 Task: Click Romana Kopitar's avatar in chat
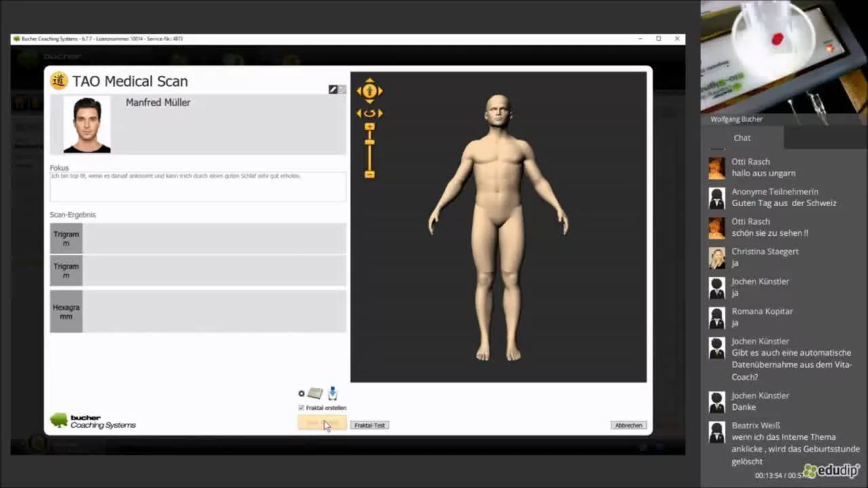[x=717, y=317]
